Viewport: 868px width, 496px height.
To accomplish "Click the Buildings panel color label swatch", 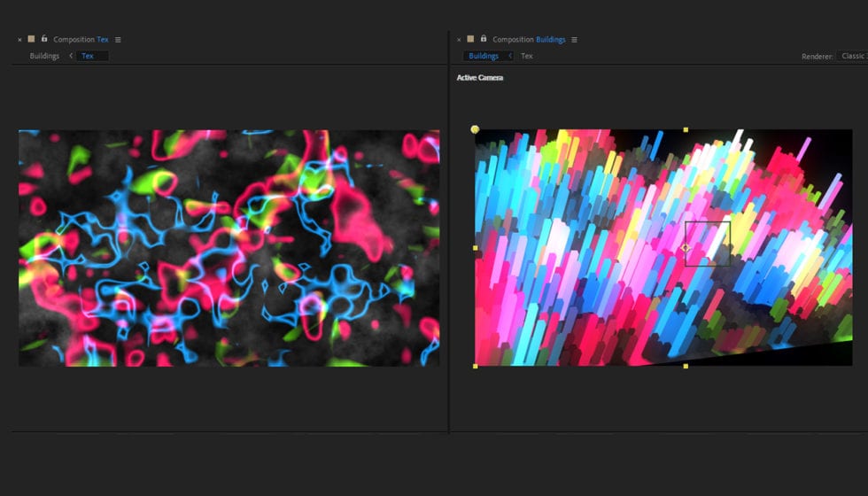I will tap(470, 39).
